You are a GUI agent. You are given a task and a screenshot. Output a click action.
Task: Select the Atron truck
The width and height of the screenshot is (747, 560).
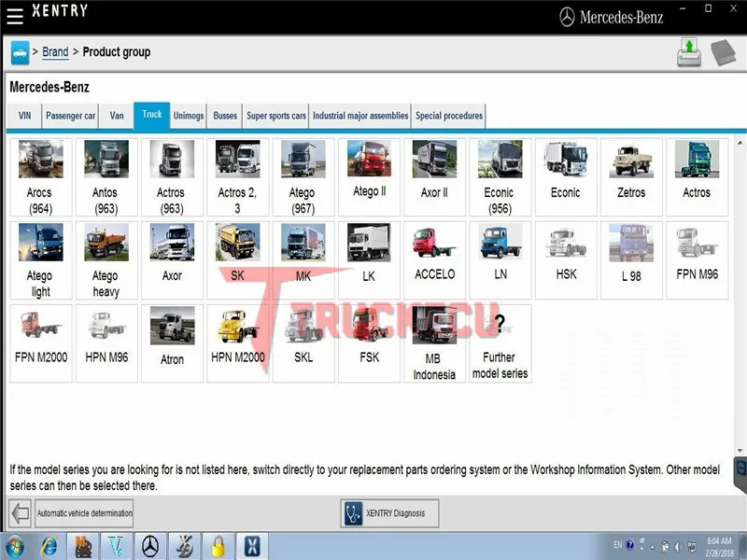pos(172,343)
